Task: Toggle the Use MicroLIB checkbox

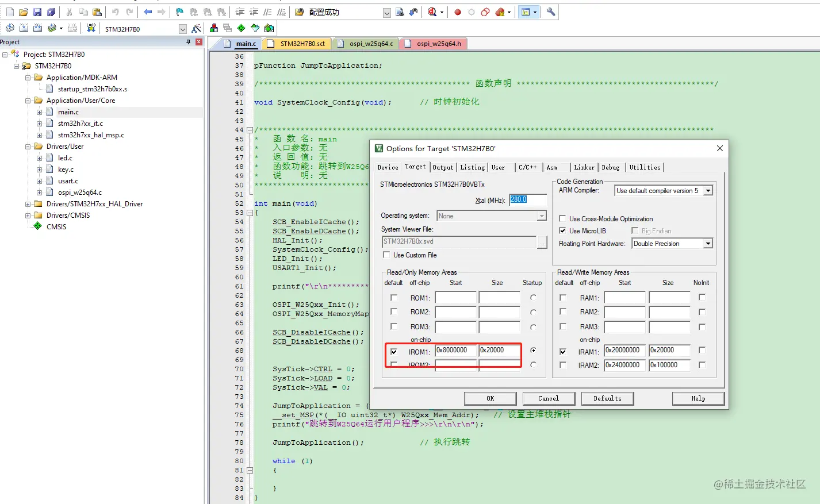Action: (562, 231)
